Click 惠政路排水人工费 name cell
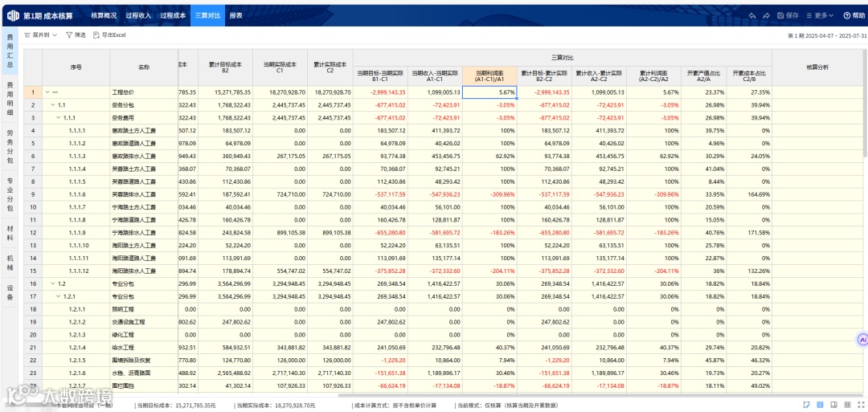This screenshot has width=868, height=412. (144, 156)
